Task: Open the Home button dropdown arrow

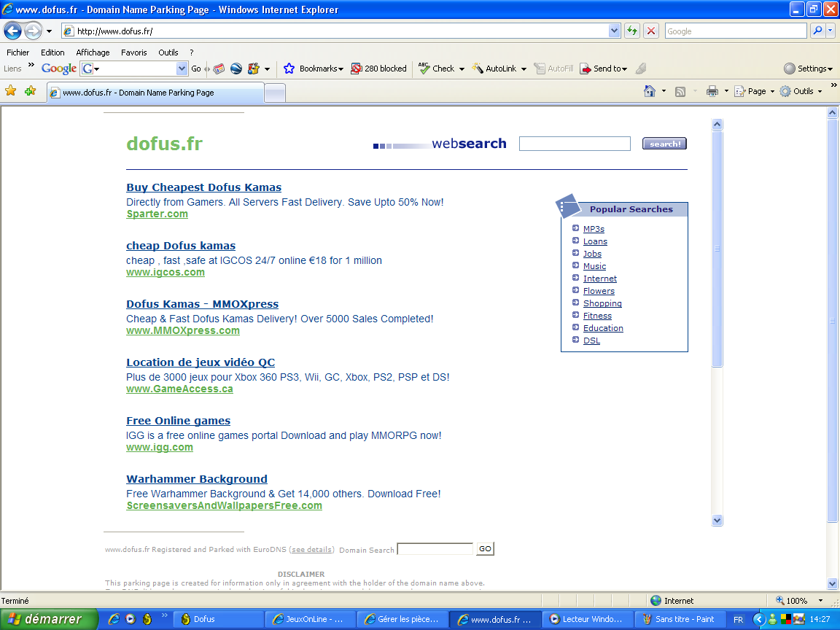Action: click(664, 91)
